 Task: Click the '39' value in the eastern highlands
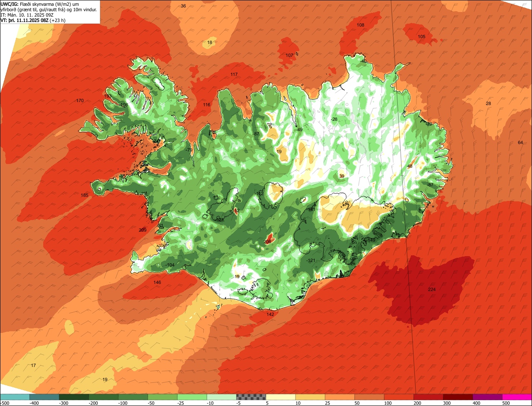click(342, 176)
